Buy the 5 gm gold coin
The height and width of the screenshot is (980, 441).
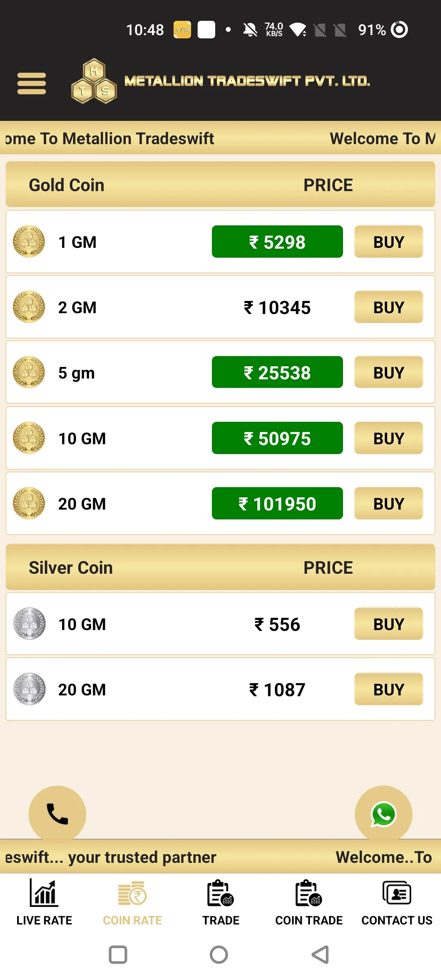point(389,372)
